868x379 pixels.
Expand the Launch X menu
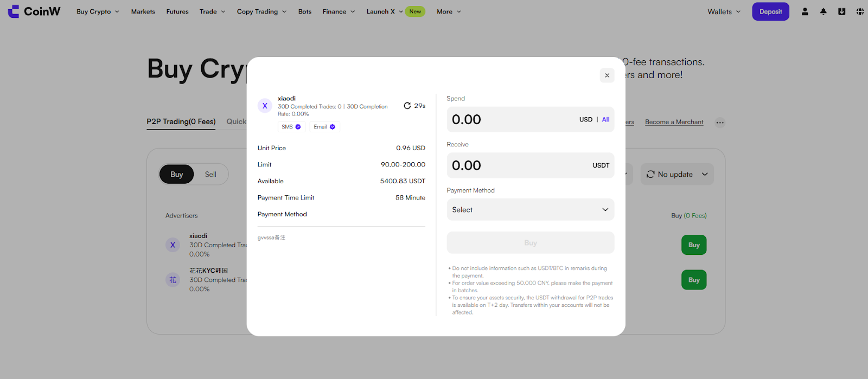pyautogui.click(x=385, y=11)
